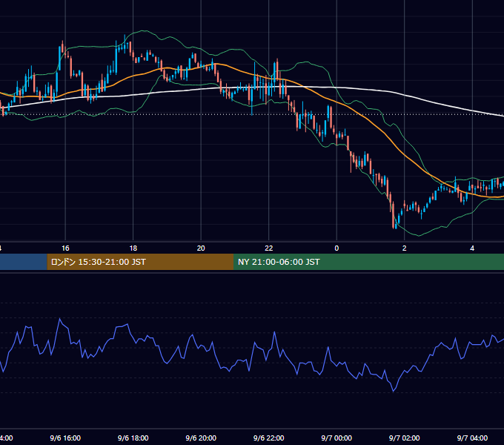Click the 9/7 02:00 label on oscillator axis
Image resolution: width=504 pixels, height=445 pixels.
tap(405, 438)
